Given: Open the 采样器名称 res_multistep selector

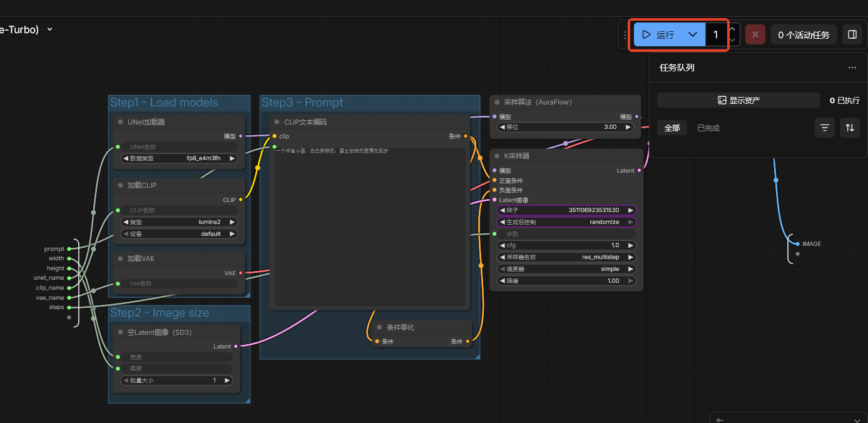Looking at the screenshot, I should pos(566,257).
